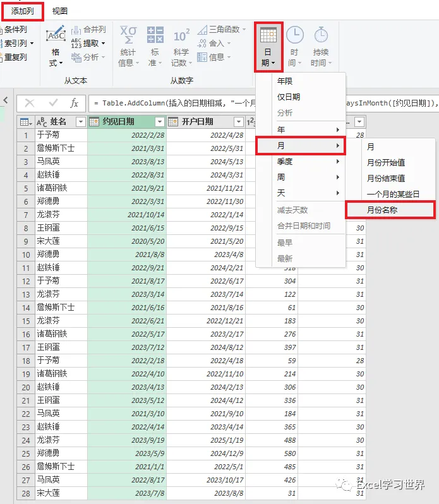
Task: Switch to the 视图 tab
Action: tap(60, 11)
